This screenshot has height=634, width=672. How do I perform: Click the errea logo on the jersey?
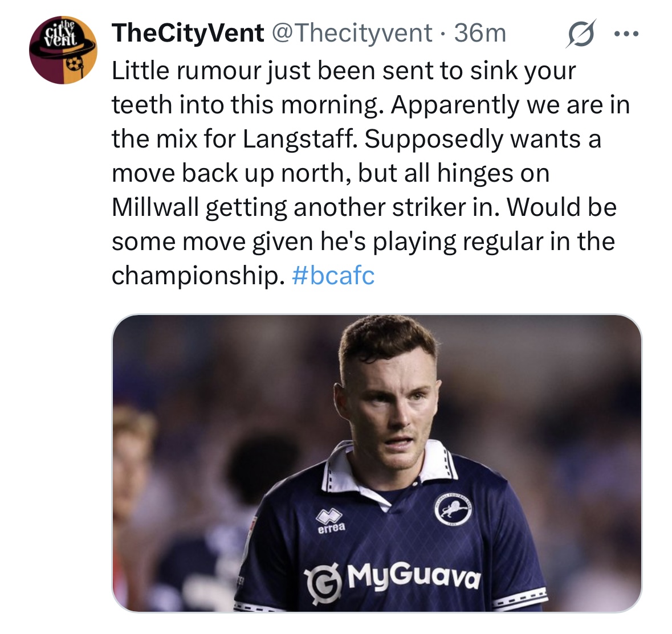[331, 521]
